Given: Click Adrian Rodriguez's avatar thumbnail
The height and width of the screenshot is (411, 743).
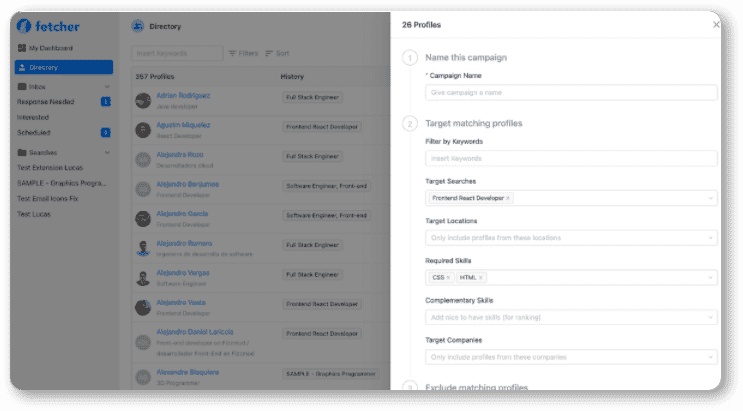Looking at the screenshot, I should [x=143, y=100].
